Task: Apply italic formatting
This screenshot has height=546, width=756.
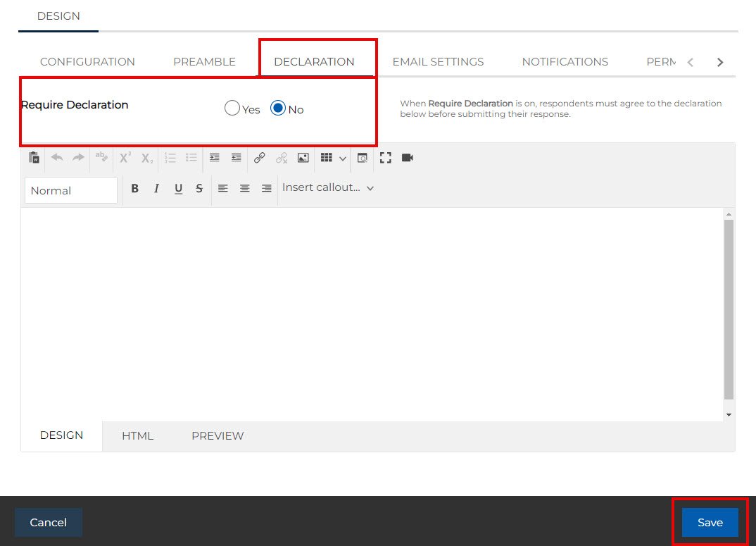Action: [157, 189]
